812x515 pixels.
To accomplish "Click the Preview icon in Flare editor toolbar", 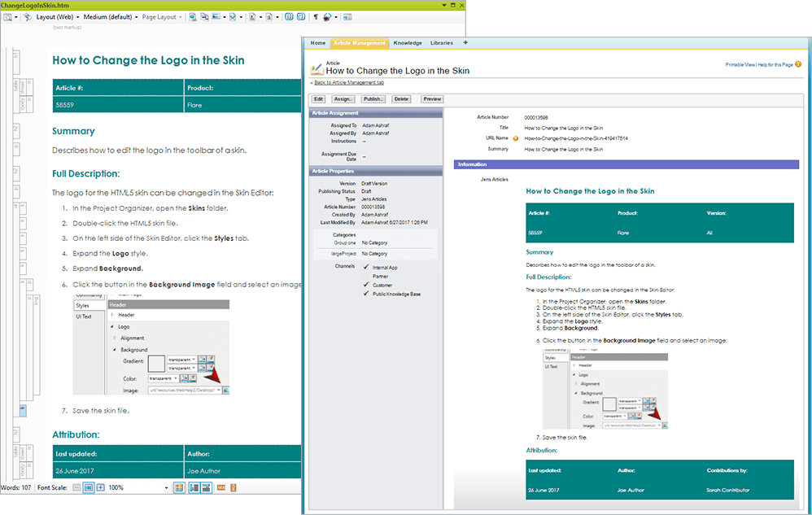I will [x=8, y=17].
